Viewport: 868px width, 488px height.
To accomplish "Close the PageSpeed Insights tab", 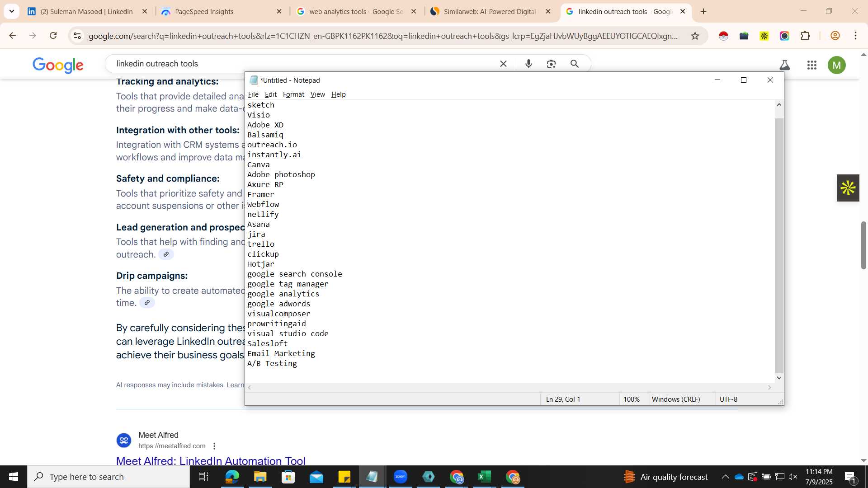I will (x=279, y=11).
